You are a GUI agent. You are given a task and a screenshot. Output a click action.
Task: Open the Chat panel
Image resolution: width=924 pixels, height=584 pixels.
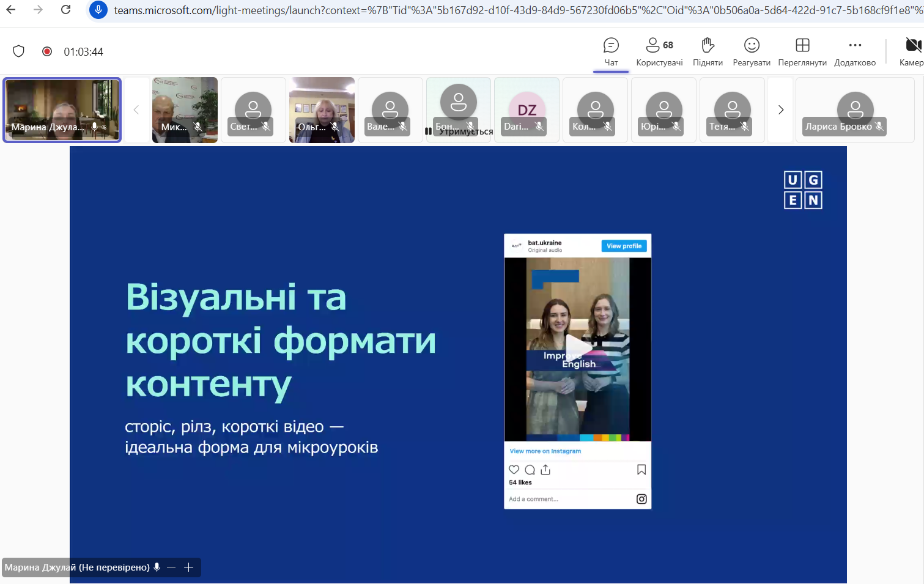611,52
